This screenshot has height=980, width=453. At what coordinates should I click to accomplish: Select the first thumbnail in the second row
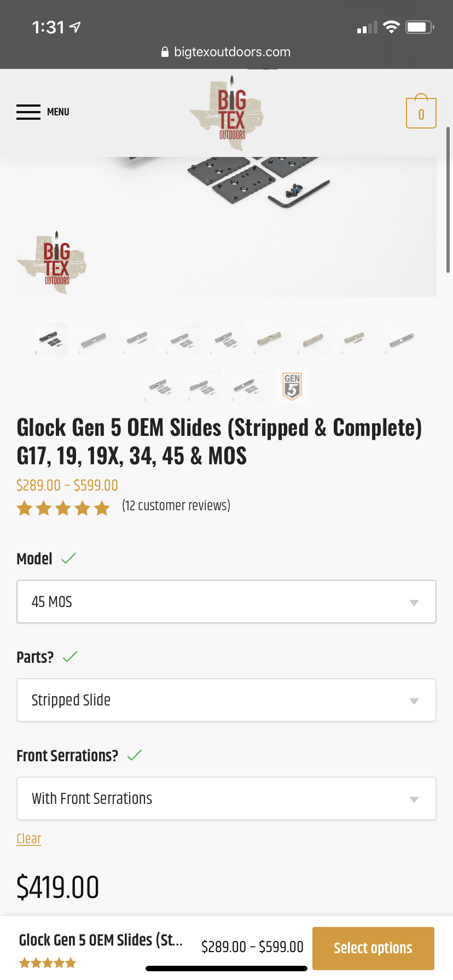[161, 387]
